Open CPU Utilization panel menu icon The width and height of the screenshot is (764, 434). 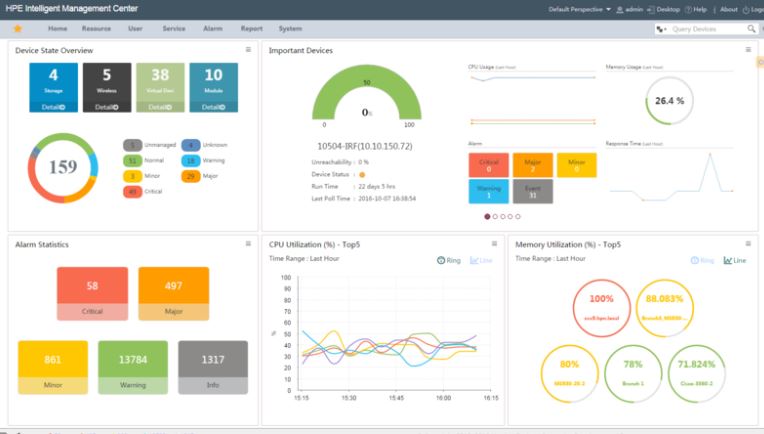tap(494, 244)
